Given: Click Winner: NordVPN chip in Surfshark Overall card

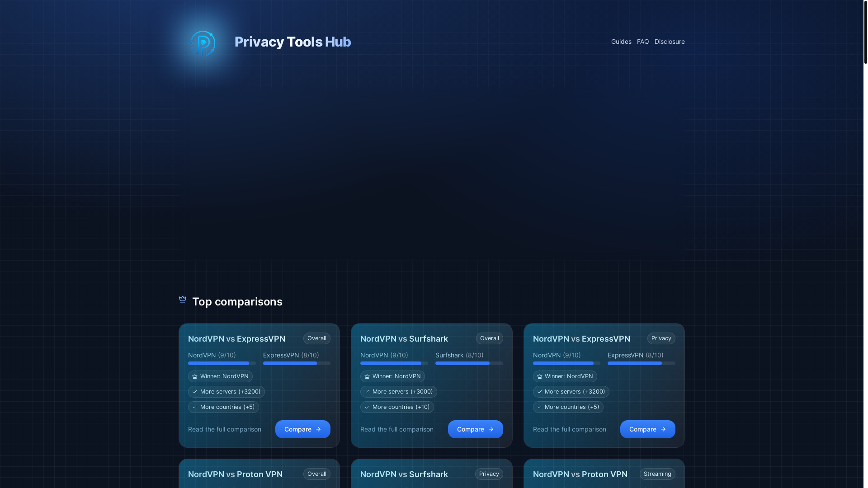Looking at the screenshot, I should click(x=392, y=376).
